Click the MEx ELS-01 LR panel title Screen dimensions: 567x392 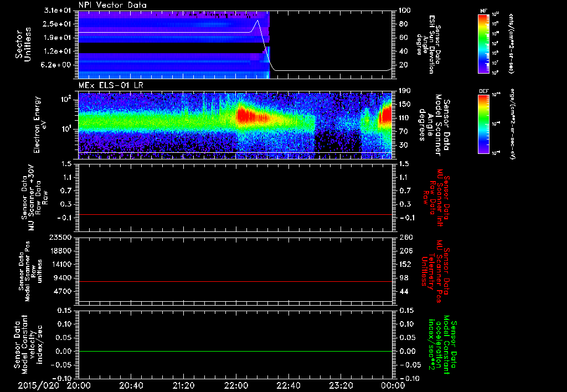coord(111,86)
